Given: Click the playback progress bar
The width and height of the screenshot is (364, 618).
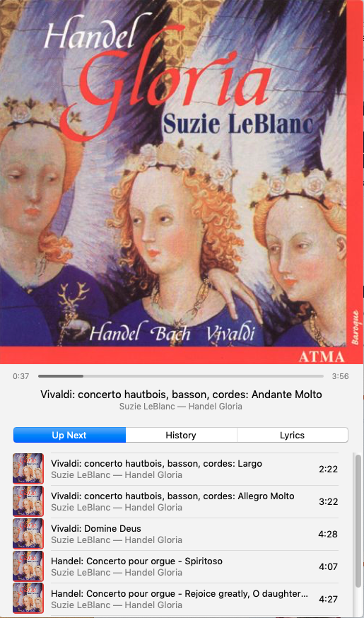Looking at the screenshot, I should 181,376.
